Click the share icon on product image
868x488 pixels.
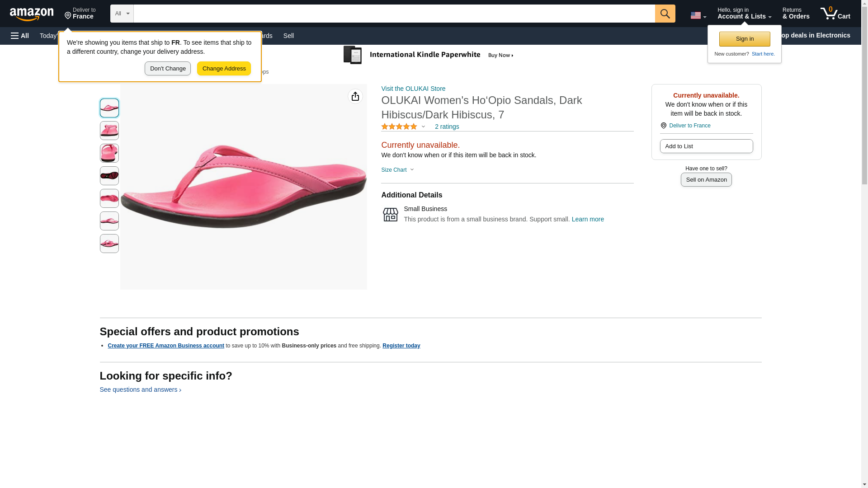[355, 96]
